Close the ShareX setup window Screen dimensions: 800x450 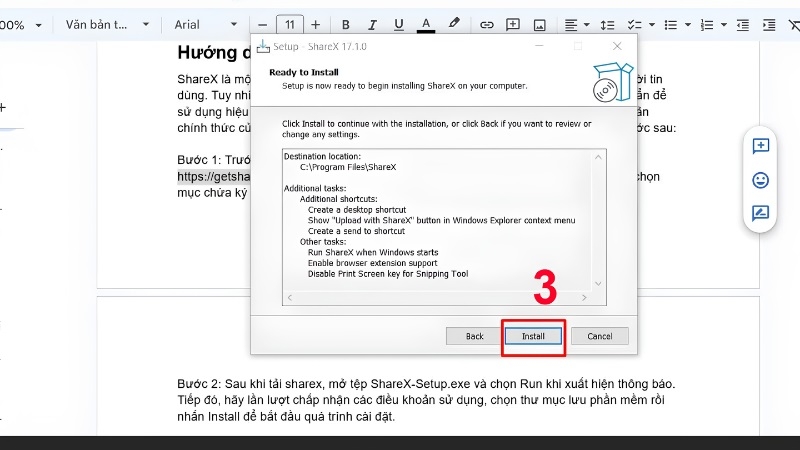pos(617,46)
